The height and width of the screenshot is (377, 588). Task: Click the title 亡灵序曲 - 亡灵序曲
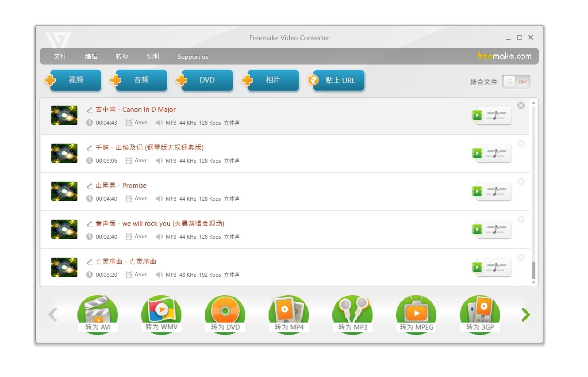pyautogui.click(x=126, y=262)
